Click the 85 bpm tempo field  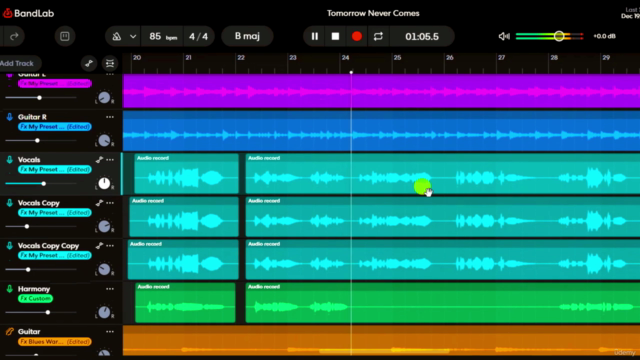click(162, 36)
